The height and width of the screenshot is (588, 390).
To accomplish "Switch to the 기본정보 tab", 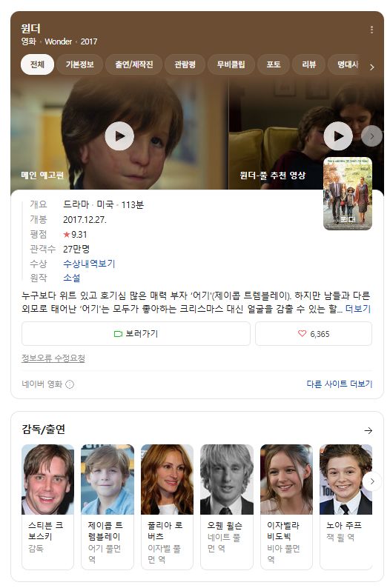I will point(79,64).
